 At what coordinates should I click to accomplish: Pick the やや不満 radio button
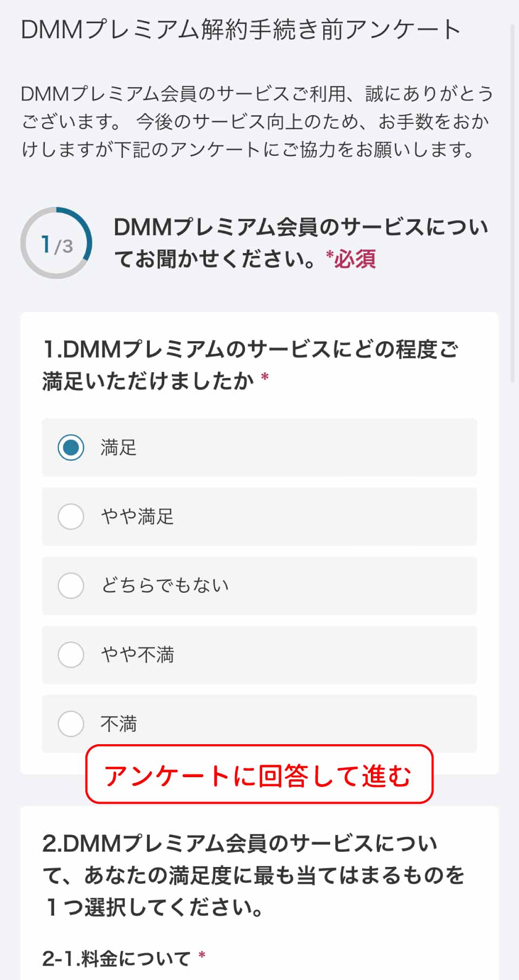click(x=71, y=654)
